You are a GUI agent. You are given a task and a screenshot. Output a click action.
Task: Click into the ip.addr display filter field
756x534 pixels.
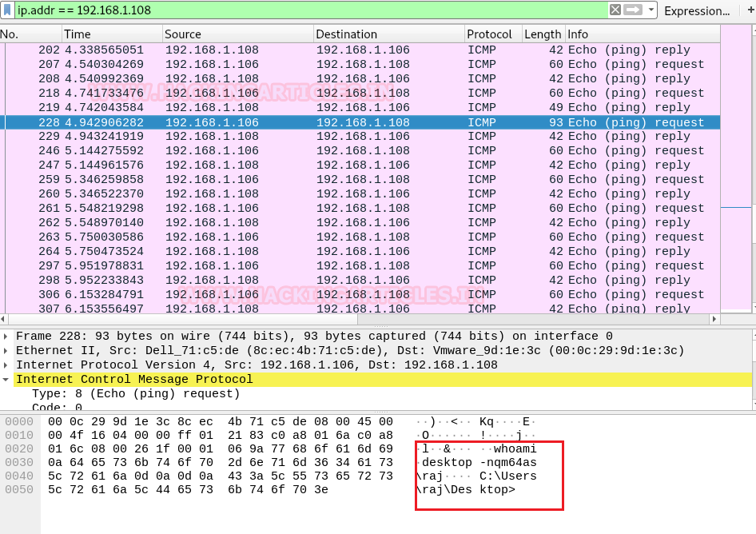pos(311,10)
